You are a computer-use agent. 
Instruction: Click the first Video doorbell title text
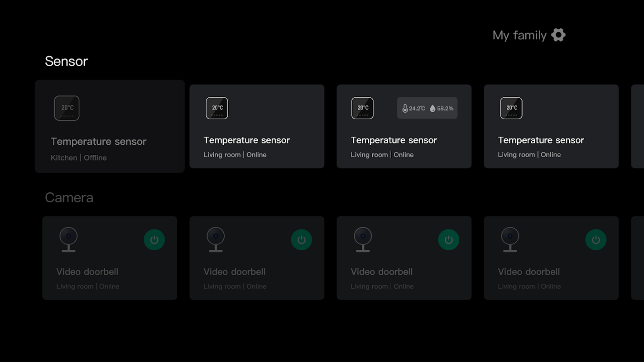[87, 272]
